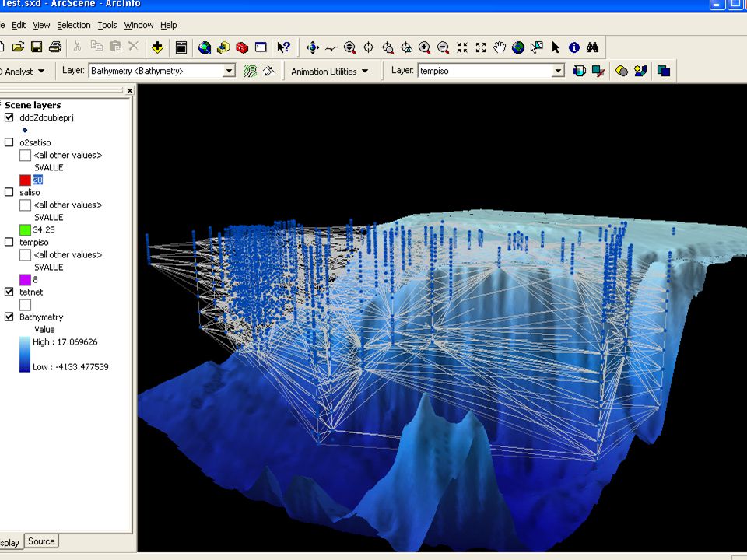Image resolution: width=747 pixels, height=560 pixels.
Task: Uncheck the tetnet layer checkbox
Action: click(9, 292)
